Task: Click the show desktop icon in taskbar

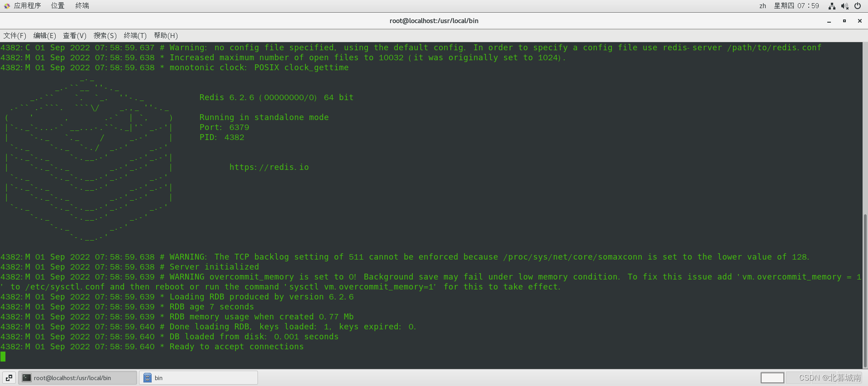Action: [x=9, y=378]
